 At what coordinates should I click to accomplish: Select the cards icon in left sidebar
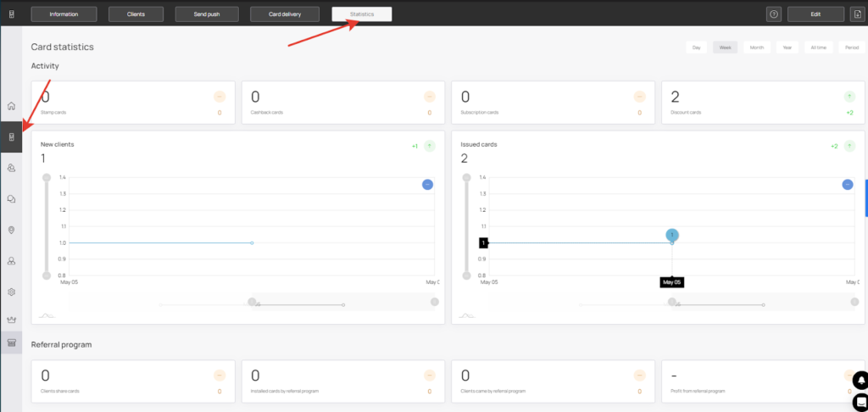coord(11,137)
